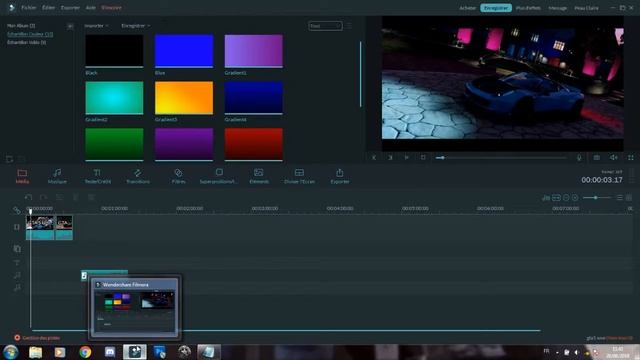The height and width of the screenshot is (360, 640).
Task: Open the Aide menu
Action: [91, 8]
